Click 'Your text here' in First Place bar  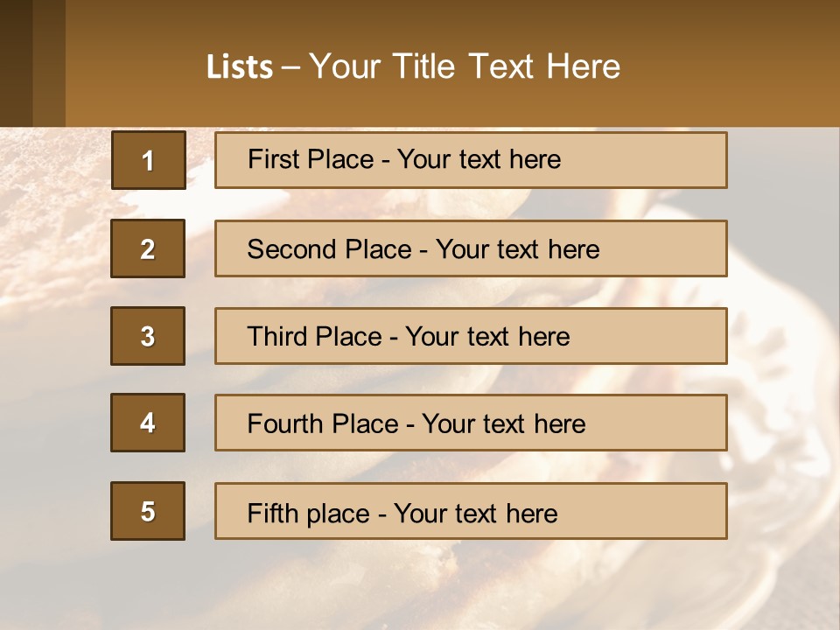point(479,159)
